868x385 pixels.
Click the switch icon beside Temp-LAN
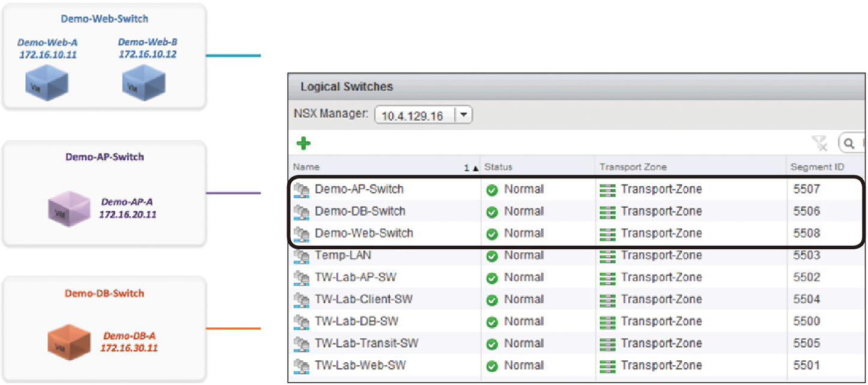[301, 256]
